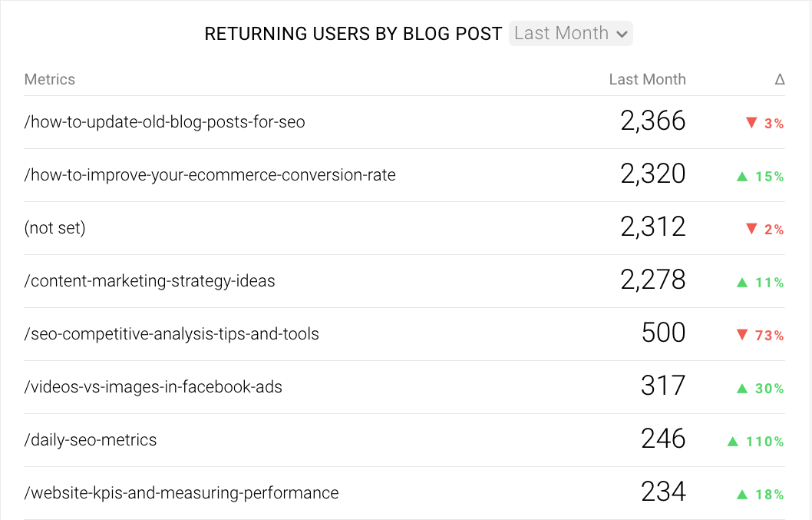812x520 pixels.
Task: Open /daily-seo-metrics row
Action: [404, 439]
